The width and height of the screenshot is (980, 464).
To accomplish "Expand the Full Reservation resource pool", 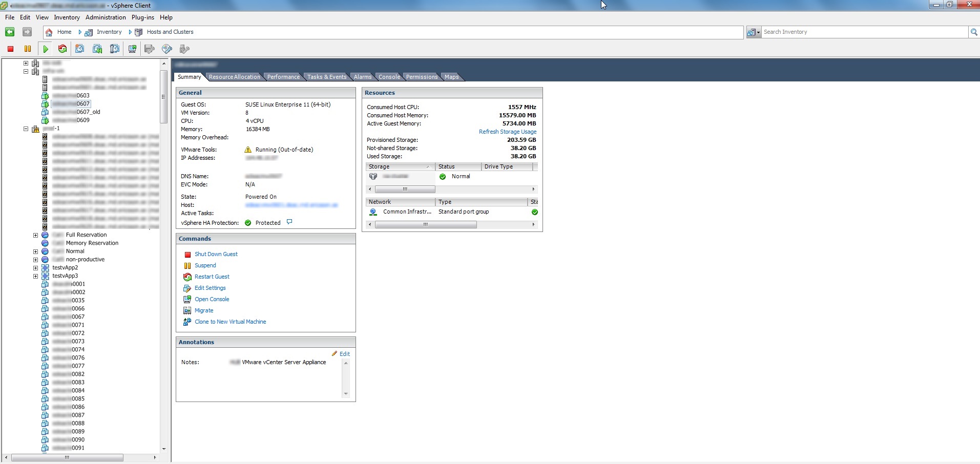I will [x=35, y=235].
